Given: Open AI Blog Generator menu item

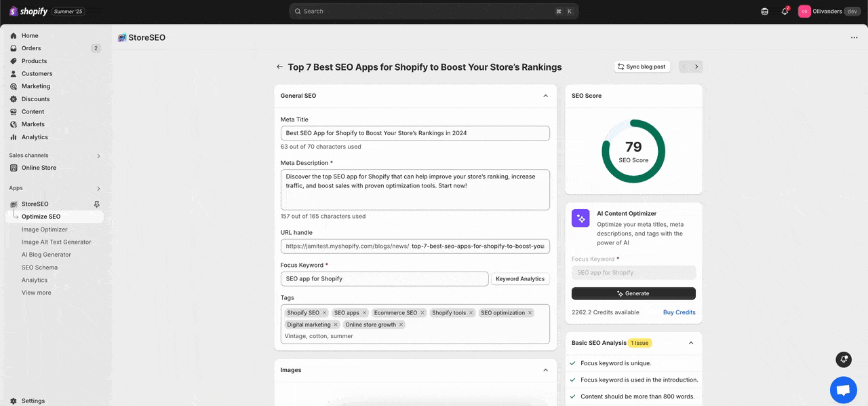Looking at the screenshot, I should [x=46, y=255].
